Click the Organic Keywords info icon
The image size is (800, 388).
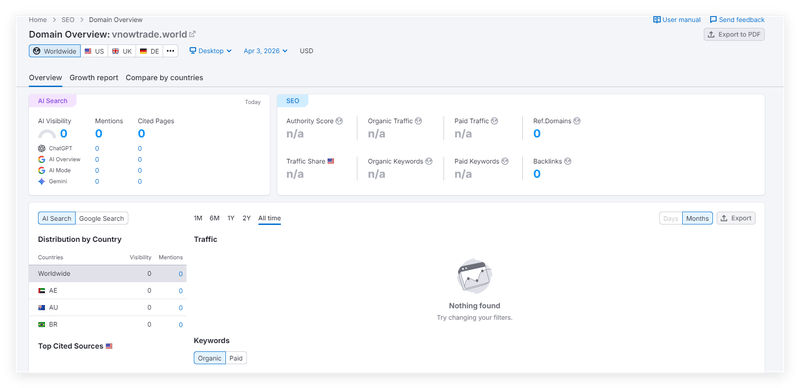429,161
